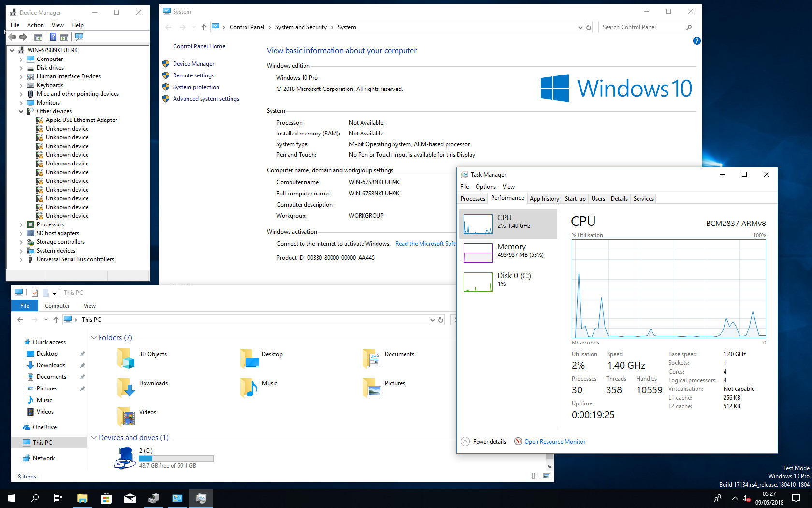
Task: Switch to details view button in explorer status bar
Action: pyautogui.click(x=536, y=476)
